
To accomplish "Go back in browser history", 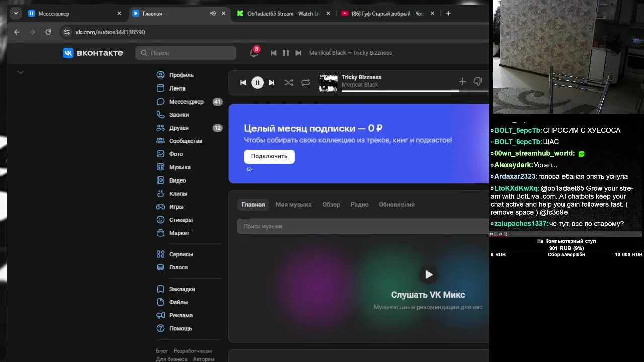I will (17, 32).
